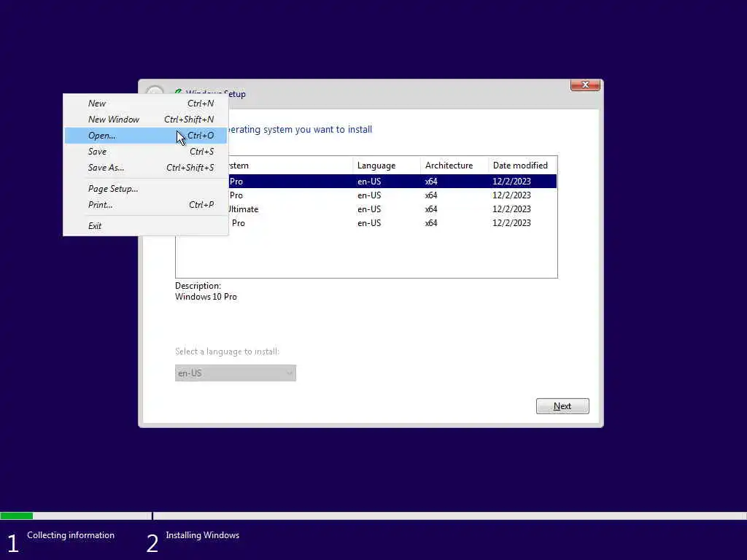The width and height of the screenshot is (747, 560).
Task: Choose New from the file menu
Action: (x=145, y=104)
